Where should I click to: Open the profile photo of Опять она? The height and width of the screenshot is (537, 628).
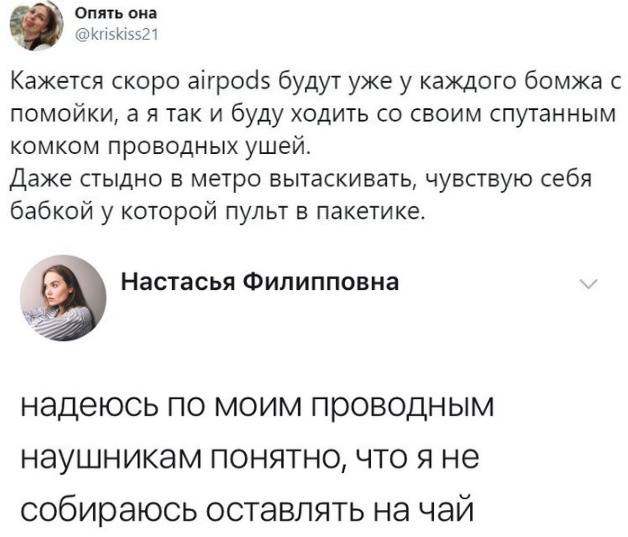tap(36, 25)
